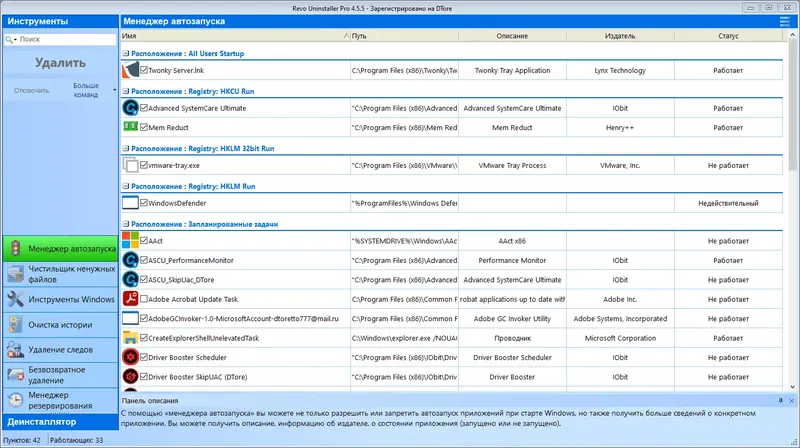This screenshot has width=800, height=448.
Task: Click the ASCU_SkipUac_DTore row icon
Action: [130, 279]
